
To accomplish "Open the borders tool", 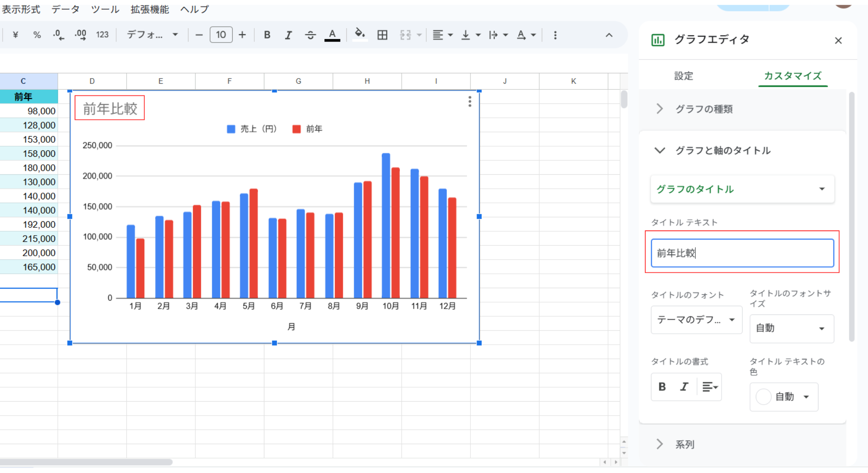I will 382,35.
